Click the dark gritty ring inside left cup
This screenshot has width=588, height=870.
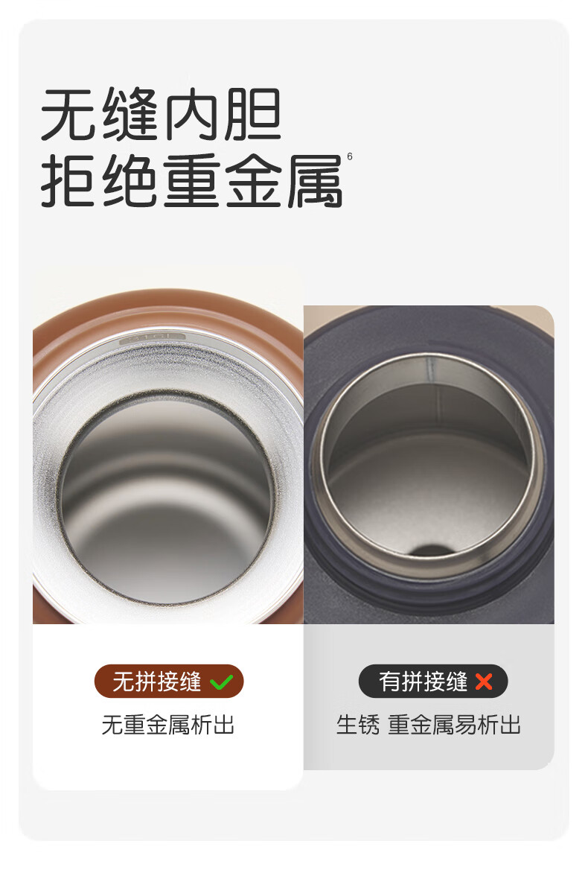tap(166, 498)
